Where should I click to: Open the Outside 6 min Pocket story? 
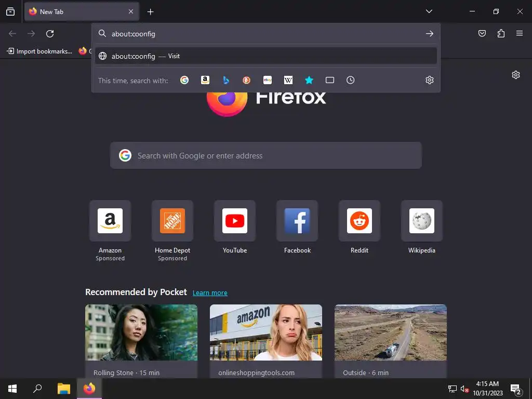[391, 341]
